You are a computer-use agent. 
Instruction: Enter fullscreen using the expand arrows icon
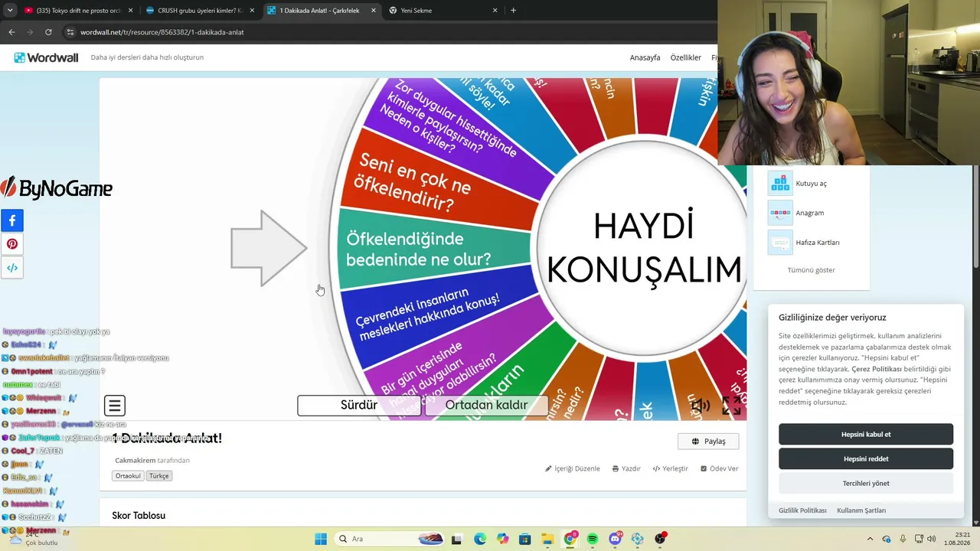pyautogui.click(x=731, y=406)
